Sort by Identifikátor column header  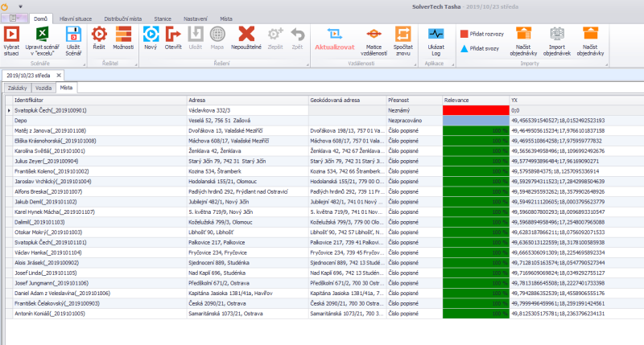(x=100, y=100)
